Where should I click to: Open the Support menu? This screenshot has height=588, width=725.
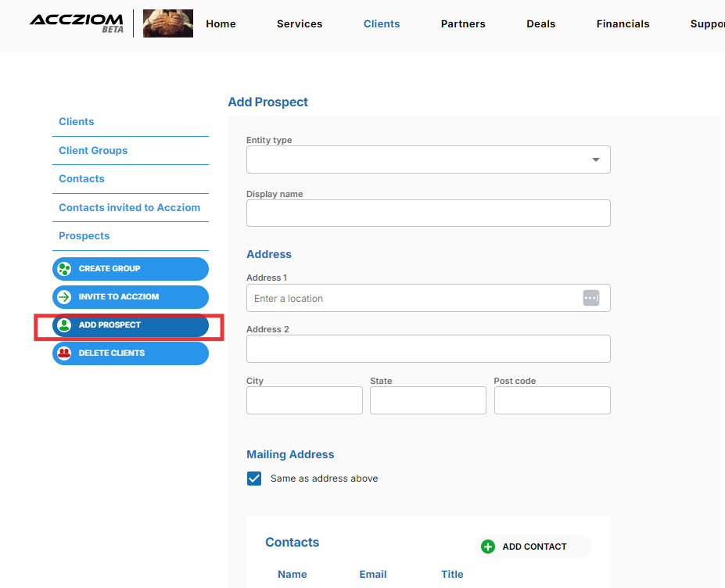point(707,23)
